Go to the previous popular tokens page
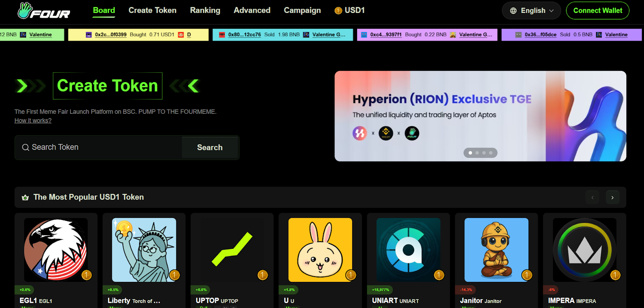Viewport: 644px width, 308px height. pos(592,197)
